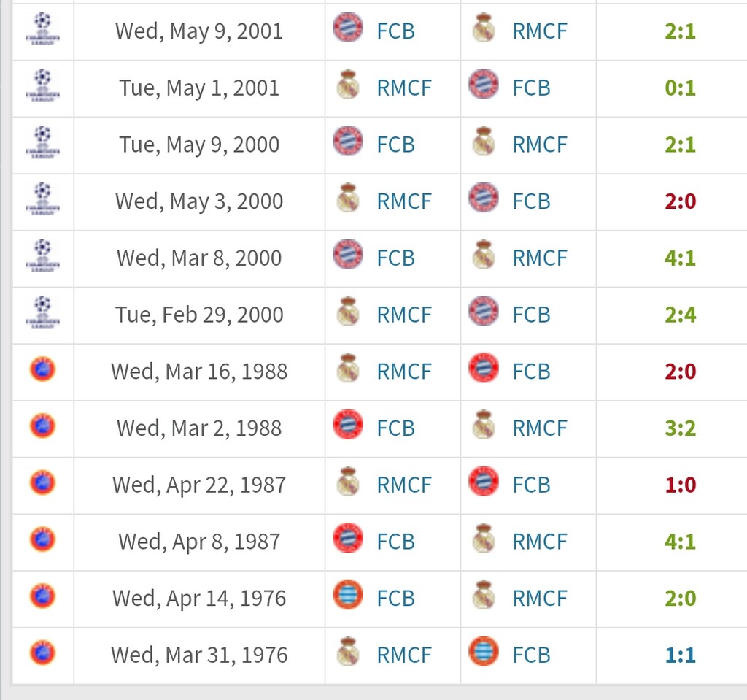Open the 0:1 result from May 1, 2001
This screenshot has width=747, height=700.
pyautogui.click(x=680, y=88)
